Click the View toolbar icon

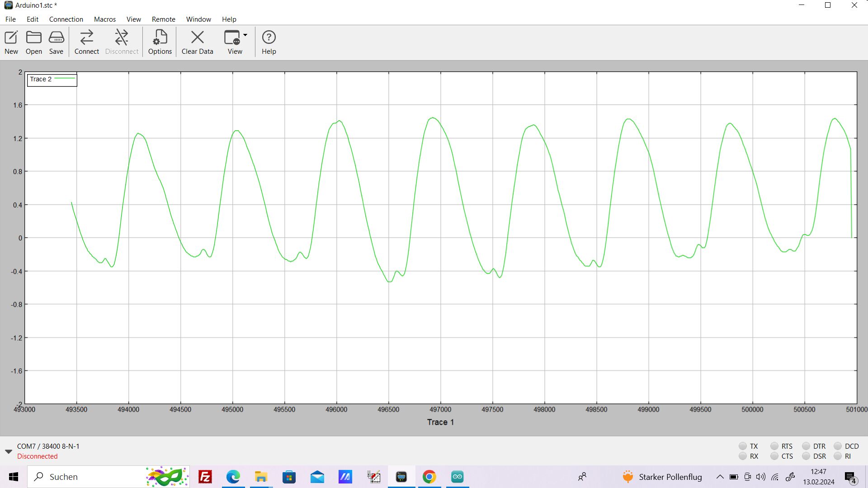point(232,38)
